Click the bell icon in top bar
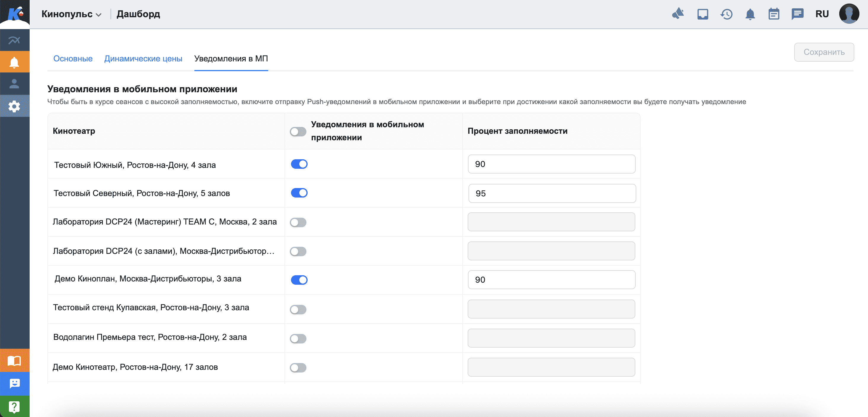 pos(750,14)
